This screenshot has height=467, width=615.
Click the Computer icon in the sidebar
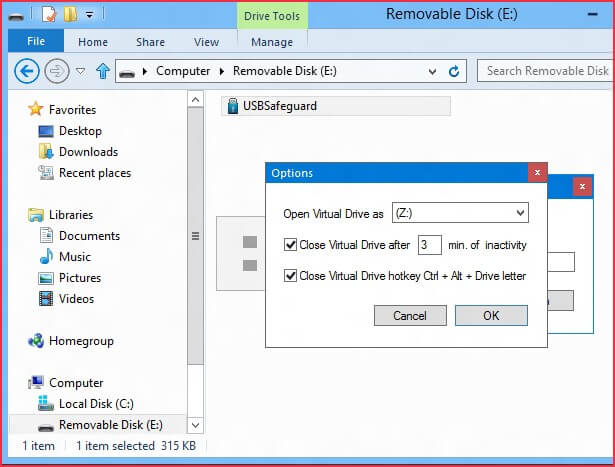pos(36,382)
